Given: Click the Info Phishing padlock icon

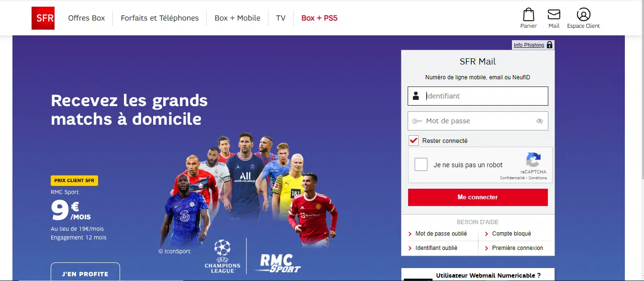Looking at the screenshot, I should tap(550, 45).
